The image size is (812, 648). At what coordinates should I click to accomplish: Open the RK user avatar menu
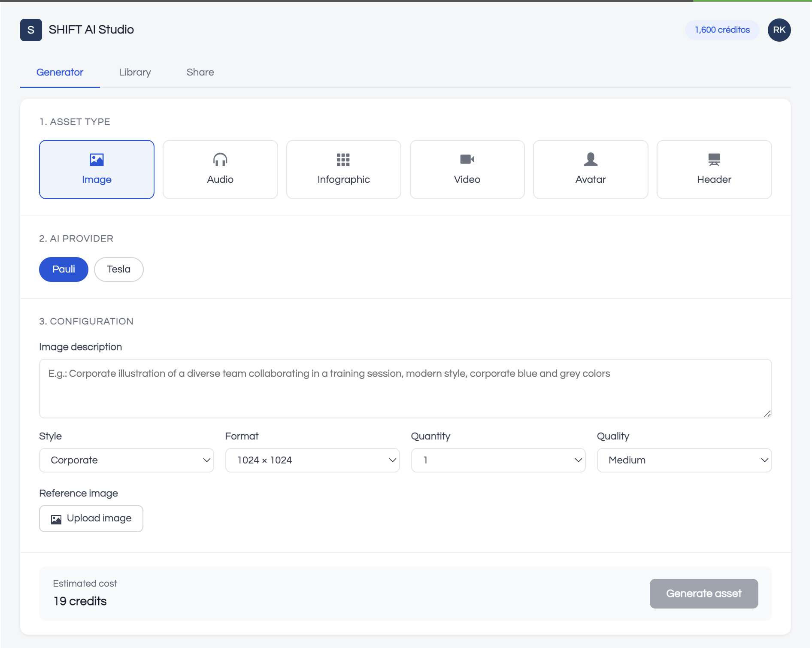[779, 30]
